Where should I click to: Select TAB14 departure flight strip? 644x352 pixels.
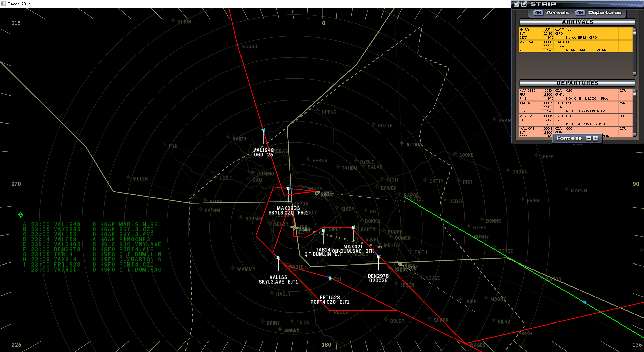[x=575, y=107]
